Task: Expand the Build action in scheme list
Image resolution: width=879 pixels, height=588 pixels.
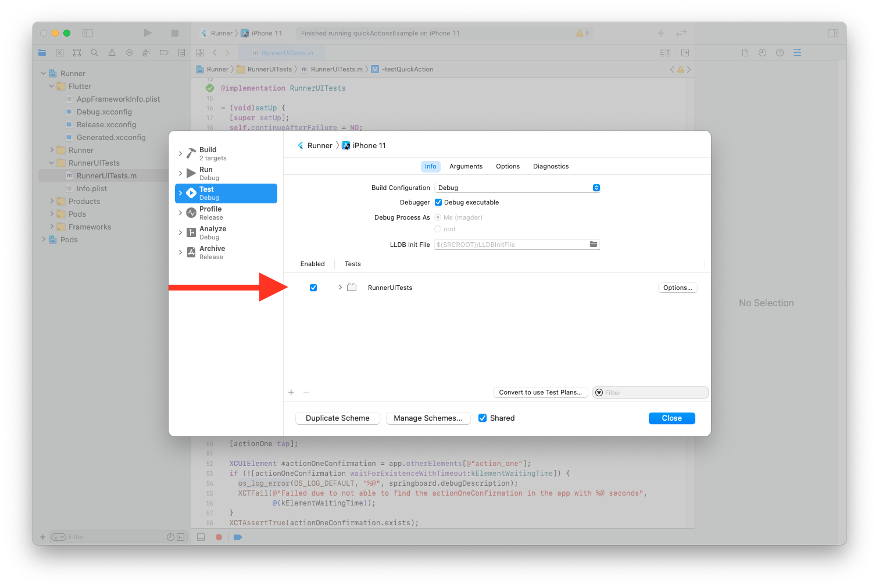Action: click(x=180, y=154)
